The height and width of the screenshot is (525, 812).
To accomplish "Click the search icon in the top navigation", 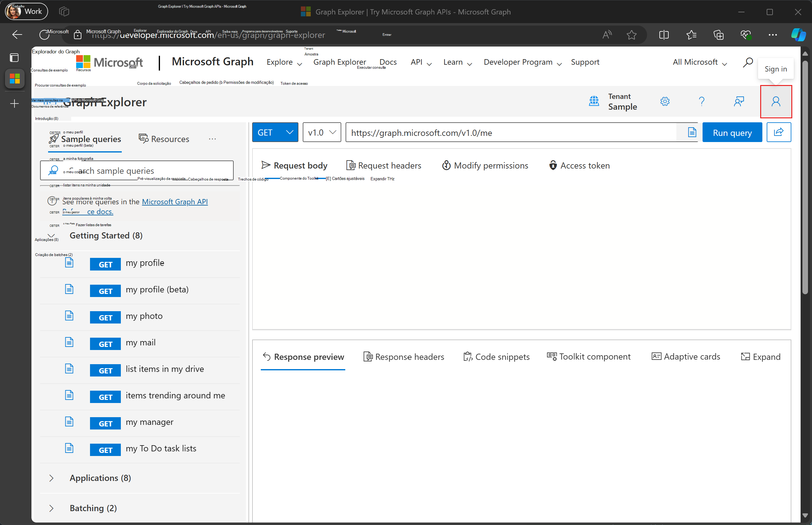I will pyautogui.click(x=747, y=62).
